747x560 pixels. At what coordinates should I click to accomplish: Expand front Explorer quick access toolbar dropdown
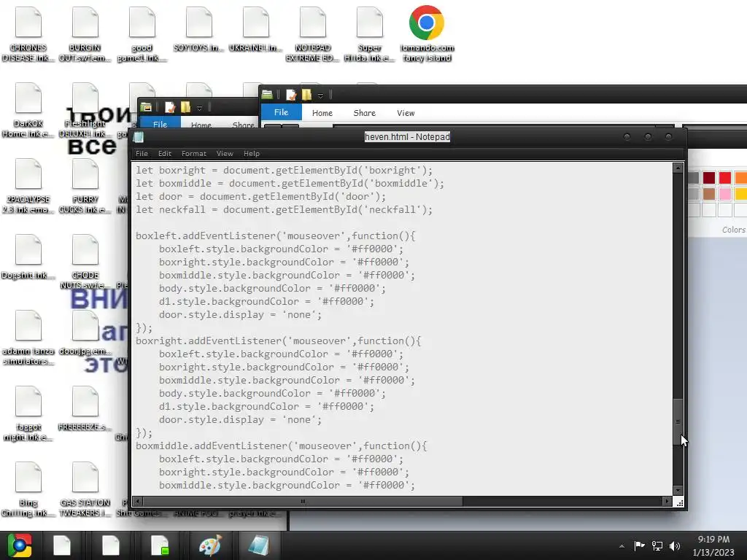point(321,96)
